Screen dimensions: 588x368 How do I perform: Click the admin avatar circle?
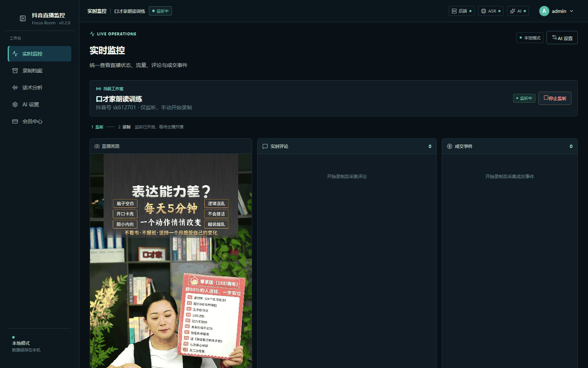click(x=544, y=11)
